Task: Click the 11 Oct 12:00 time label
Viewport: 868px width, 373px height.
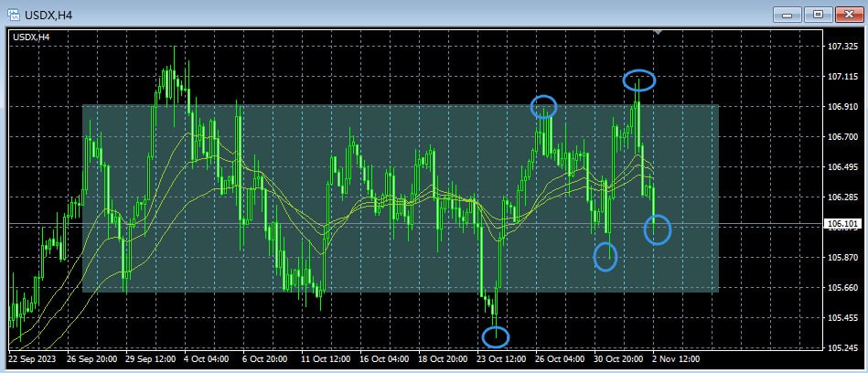Action: (x=325, y=359)
